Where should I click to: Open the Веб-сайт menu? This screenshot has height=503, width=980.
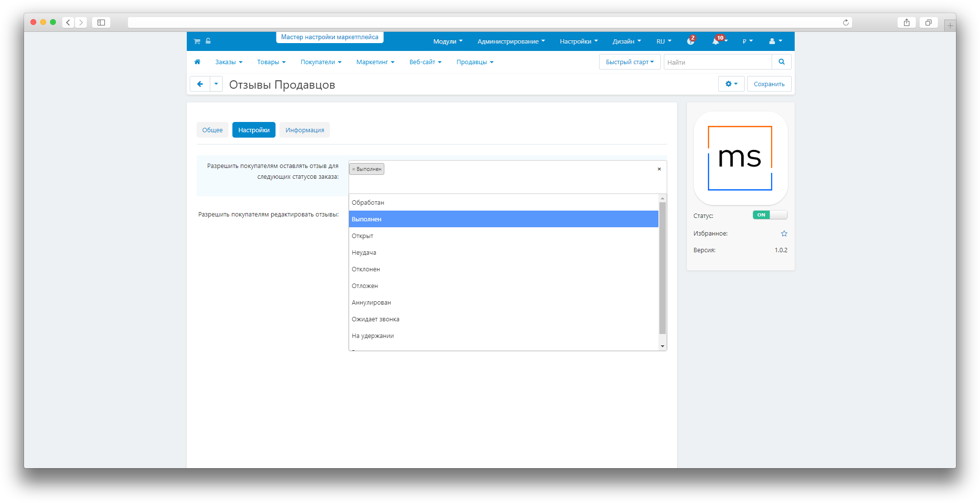coord(425,62)
